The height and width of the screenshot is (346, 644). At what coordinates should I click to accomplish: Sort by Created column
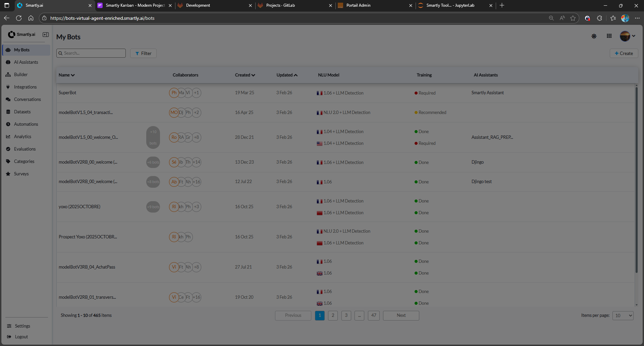(245, 75)
